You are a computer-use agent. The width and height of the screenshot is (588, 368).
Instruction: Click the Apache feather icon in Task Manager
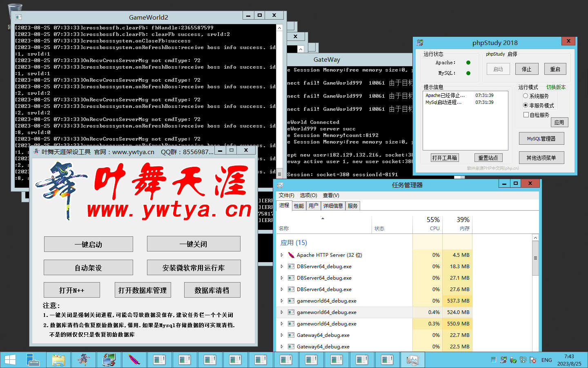pos(291,255)
